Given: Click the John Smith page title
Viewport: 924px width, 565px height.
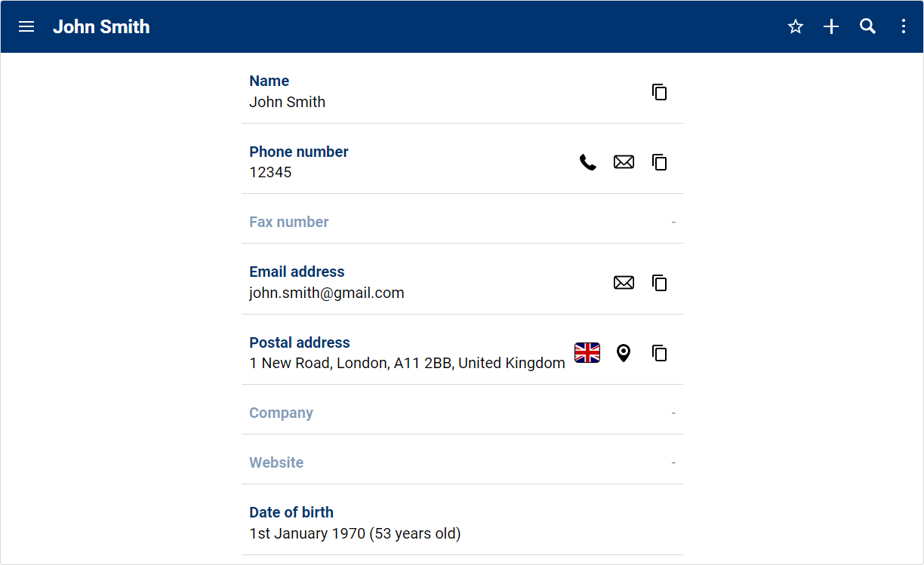Looking at the screenshot, I should click(x=101, y=27).
